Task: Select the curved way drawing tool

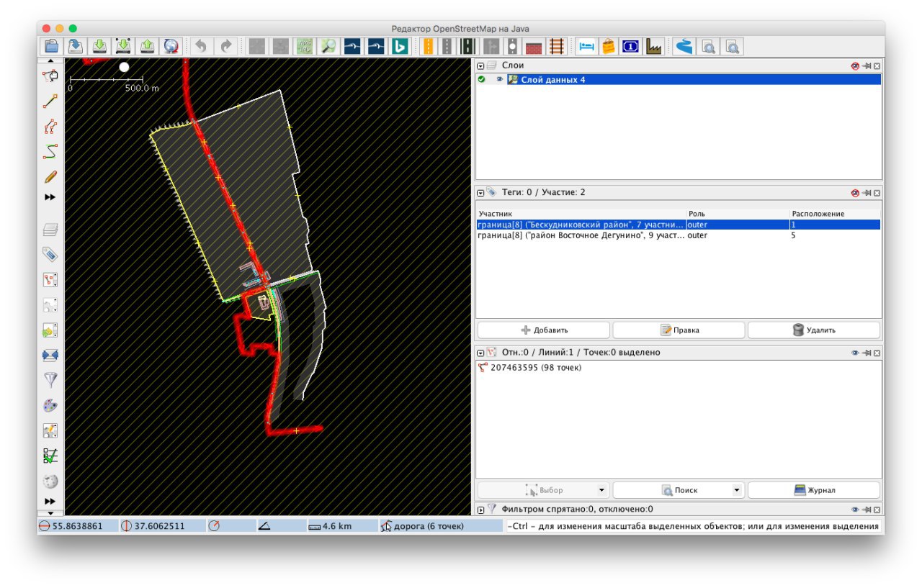Action: (50, 151)
